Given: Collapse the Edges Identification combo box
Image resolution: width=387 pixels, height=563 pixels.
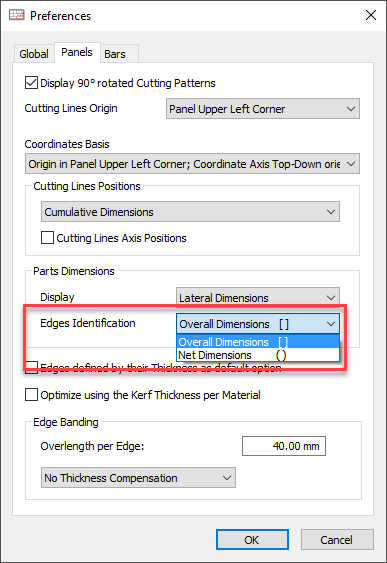Looking at the screenshot, I should click(x=258, y=324).
